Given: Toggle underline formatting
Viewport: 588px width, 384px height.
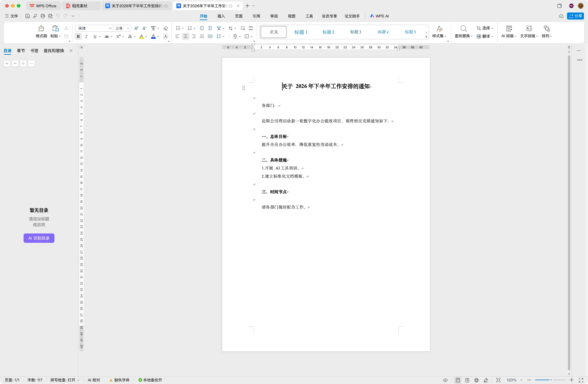Looking at the screenshot, I should point(95,36).
